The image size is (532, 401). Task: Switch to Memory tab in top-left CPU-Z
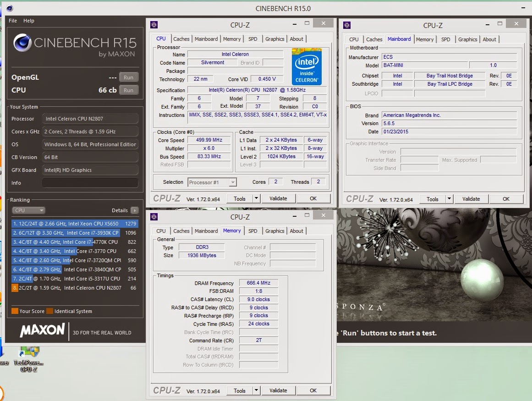point(232,39)
